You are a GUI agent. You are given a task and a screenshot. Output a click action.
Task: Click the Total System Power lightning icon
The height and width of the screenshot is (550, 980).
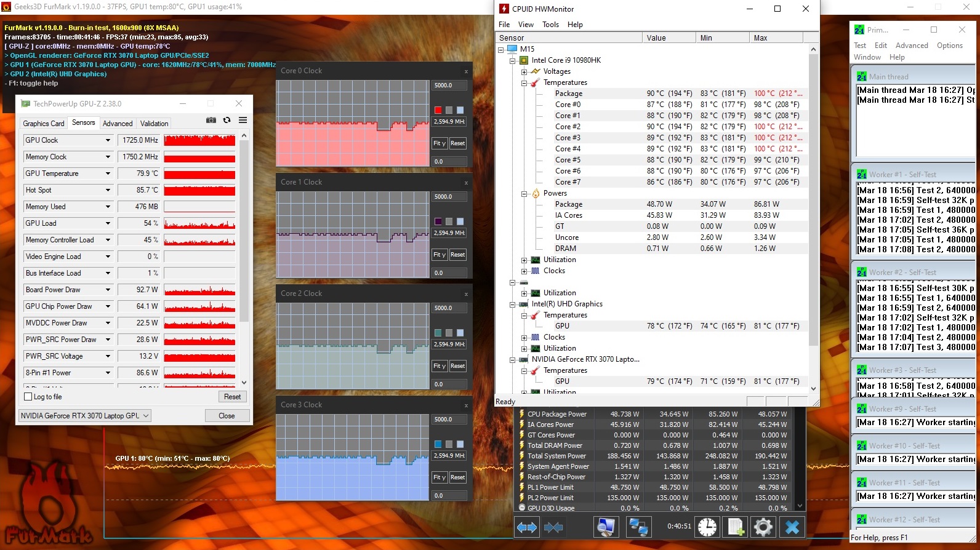521,456
